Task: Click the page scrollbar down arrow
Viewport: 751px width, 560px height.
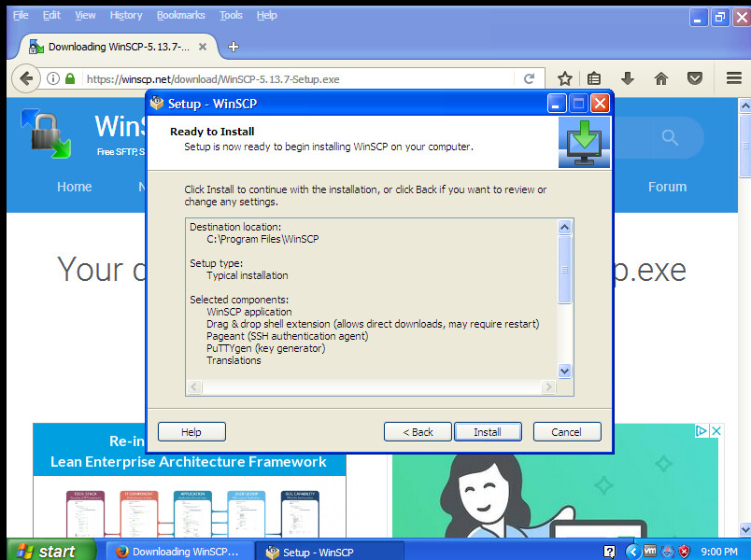Action: (744, 529)
